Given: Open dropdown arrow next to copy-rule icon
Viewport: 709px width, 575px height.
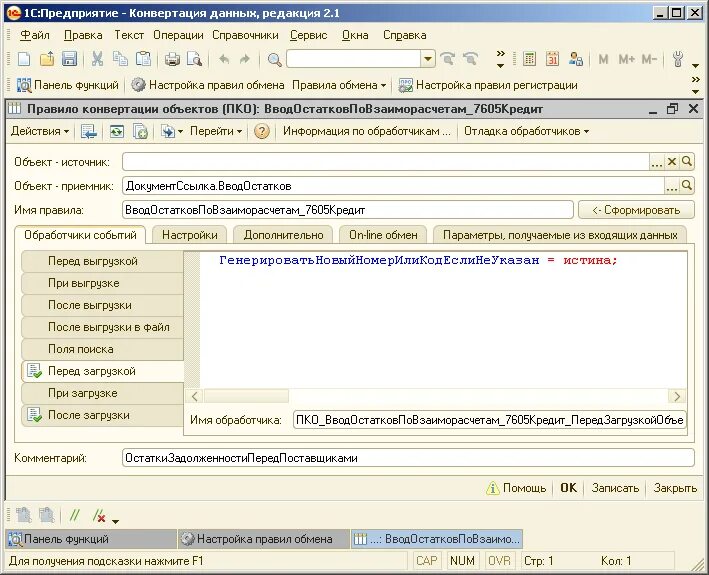Looking at the screenshot, I should coord(180,132).
